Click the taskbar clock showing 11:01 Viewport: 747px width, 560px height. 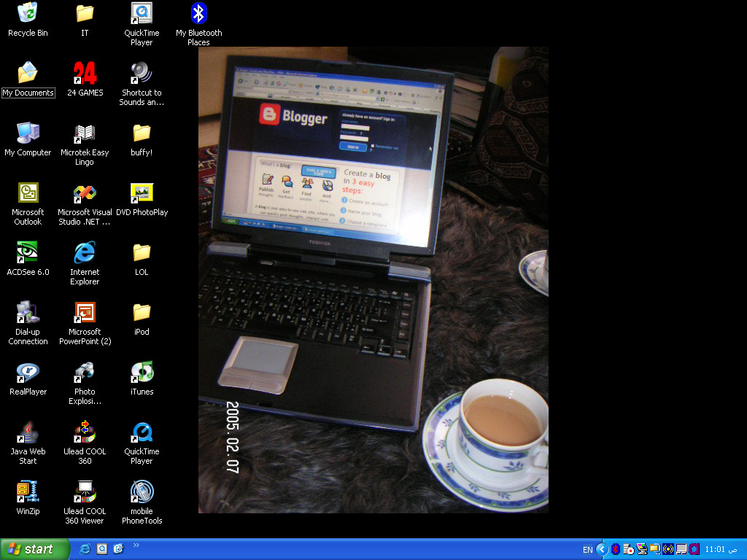tap(721, 550)
